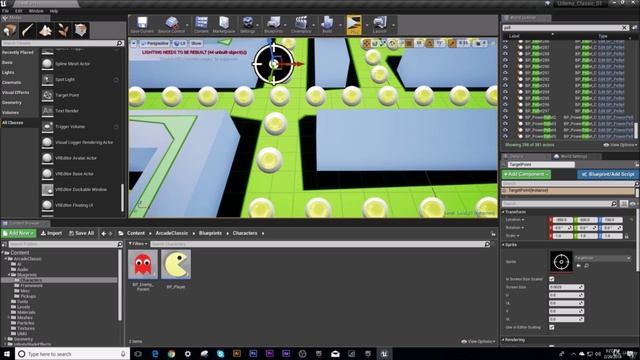Click the Add Component button
Viewport: 640px width, 360px height.
(x=527, y=174)
